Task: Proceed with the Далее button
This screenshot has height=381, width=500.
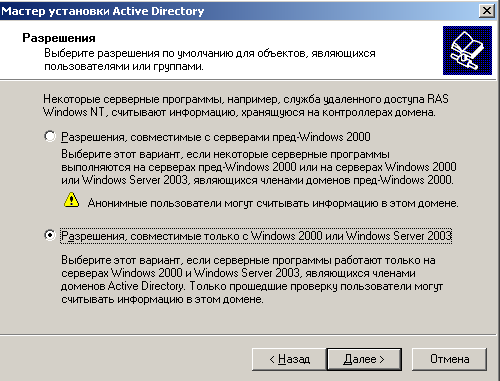Action: (x=364, y=359)
